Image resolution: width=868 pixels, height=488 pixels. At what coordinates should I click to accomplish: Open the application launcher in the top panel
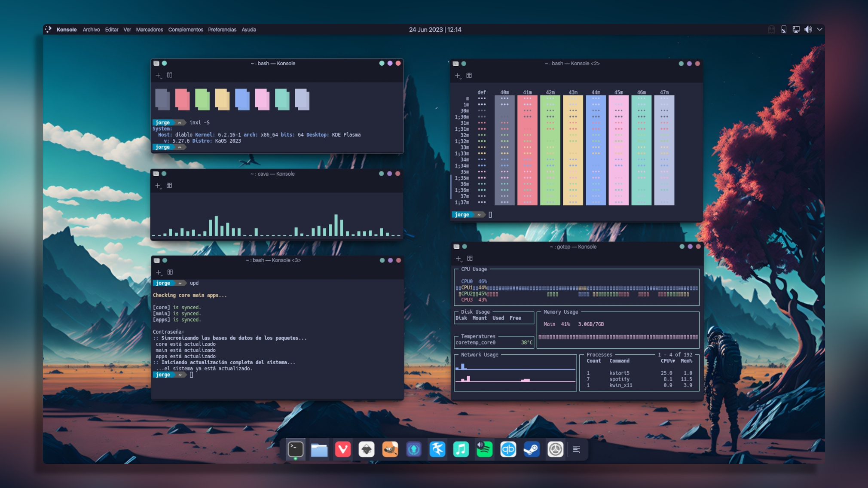coord(48,29)
